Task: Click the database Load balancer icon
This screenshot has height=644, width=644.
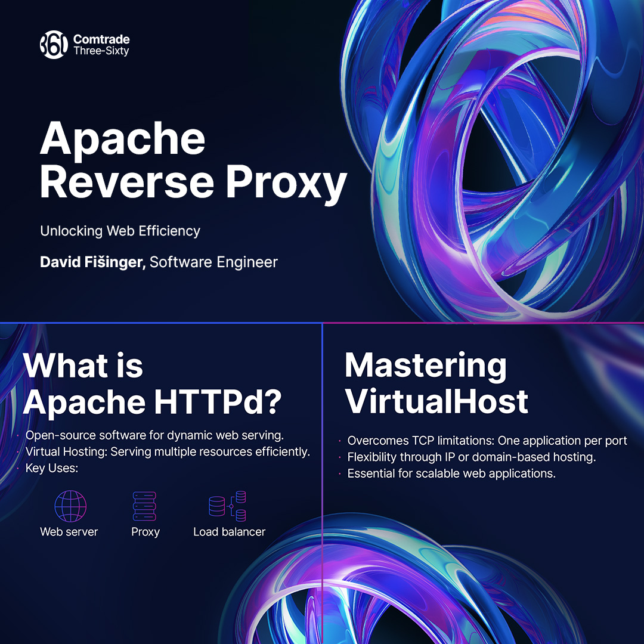Action: pos(228,506)
